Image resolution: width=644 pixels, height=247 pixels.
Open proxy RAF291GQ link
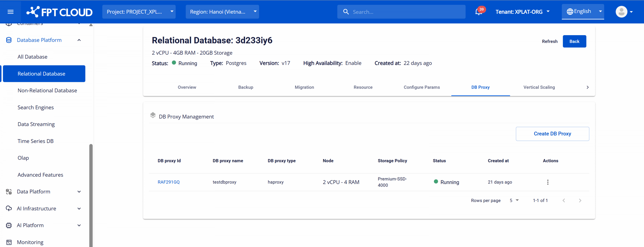[169, 182]
